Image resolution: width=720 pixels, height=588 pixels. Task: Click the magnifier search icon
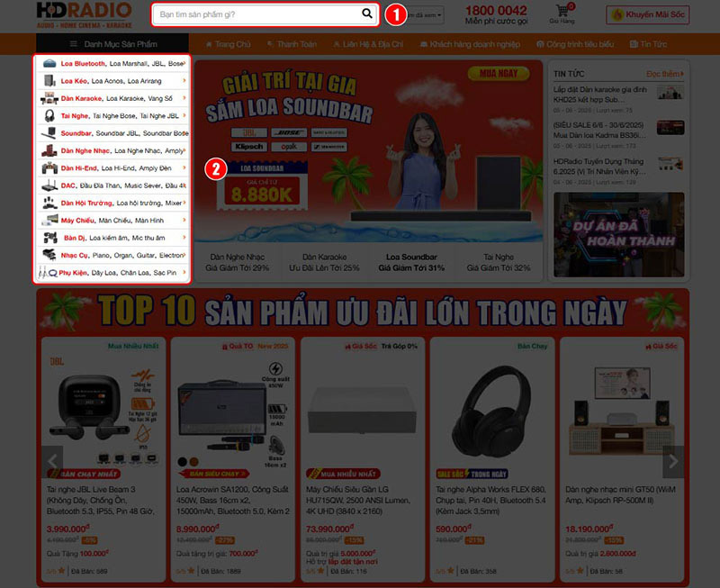[x=367, y=14]
